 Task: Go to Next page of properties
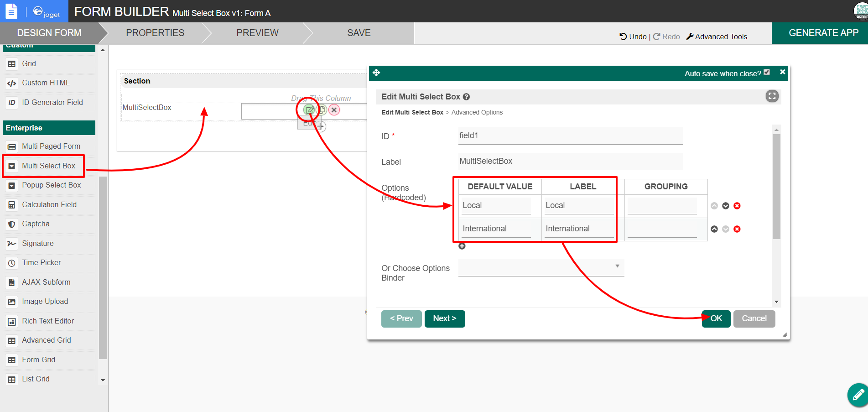point(444,318)
